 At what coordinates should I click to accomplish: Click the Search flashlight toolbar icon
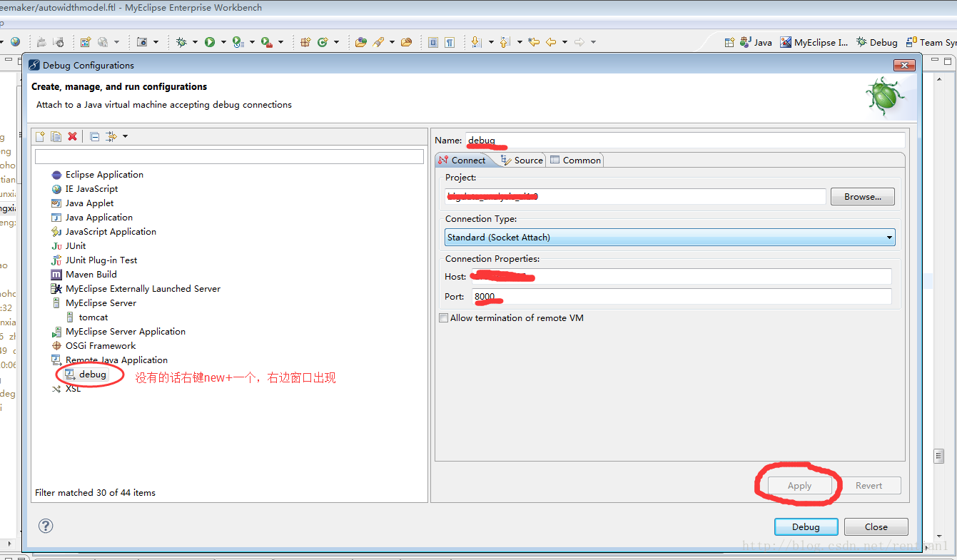pos(378,42)
